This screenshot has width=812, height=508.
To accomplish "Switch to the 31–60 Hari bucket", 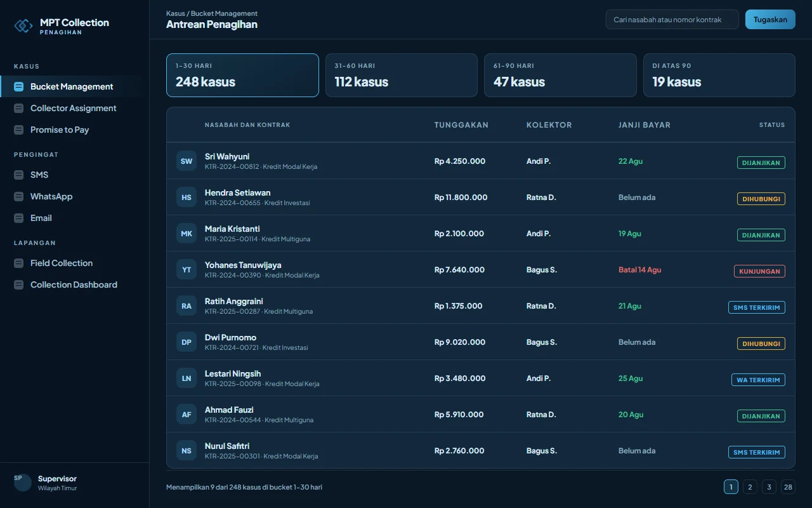I will pyautogui.click(x=402, y=76).
